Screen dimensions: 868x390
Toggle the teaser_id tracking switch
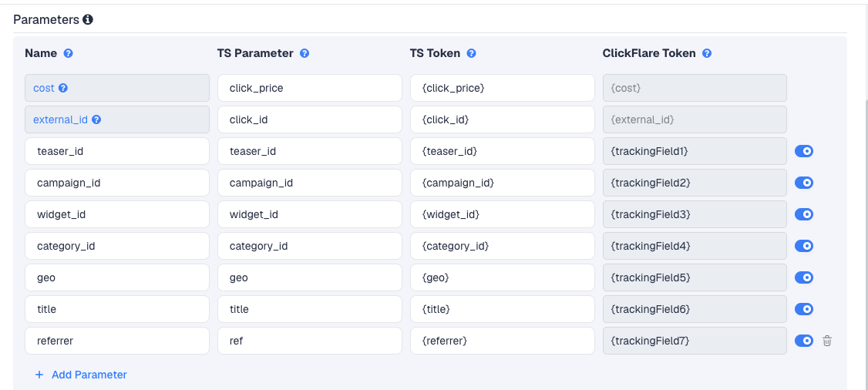coord(804,151)
